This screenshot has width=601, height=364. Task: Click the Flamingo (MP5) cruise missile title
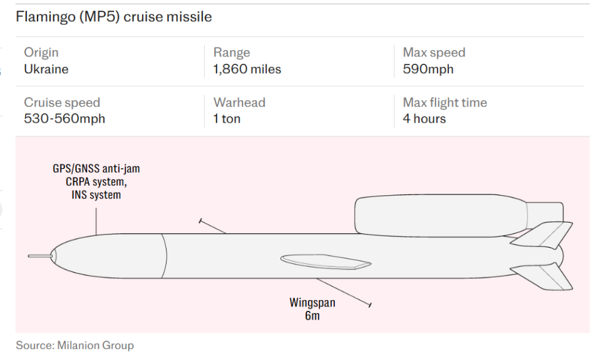pos(113,17)
